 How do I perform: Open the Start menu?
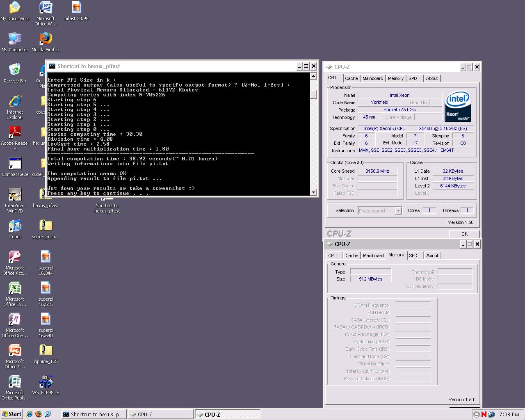point(11,414)
